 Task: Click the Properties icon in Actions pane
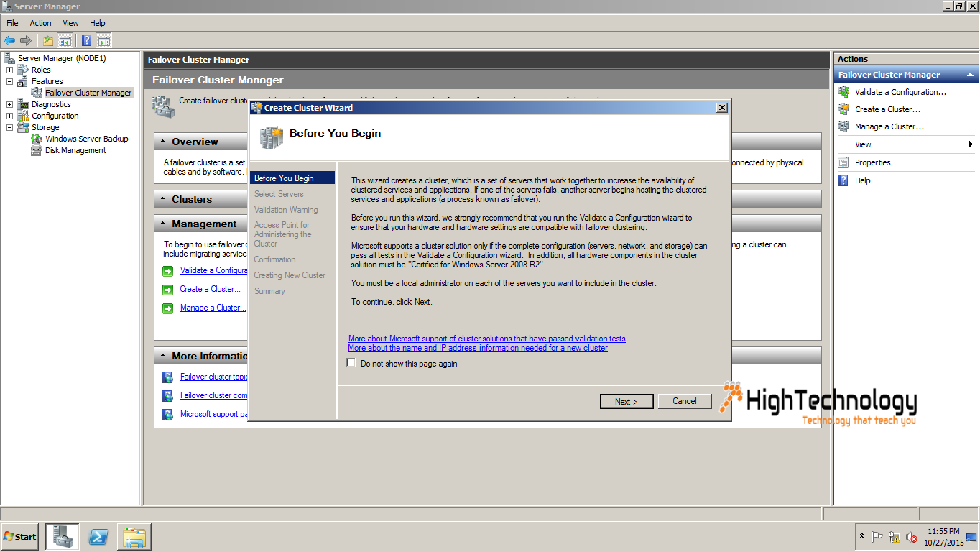(x=843, y=162)
